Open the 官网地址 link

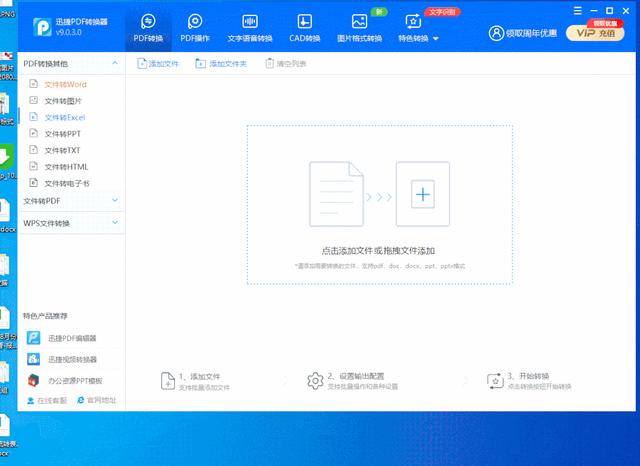coord(97,400)
